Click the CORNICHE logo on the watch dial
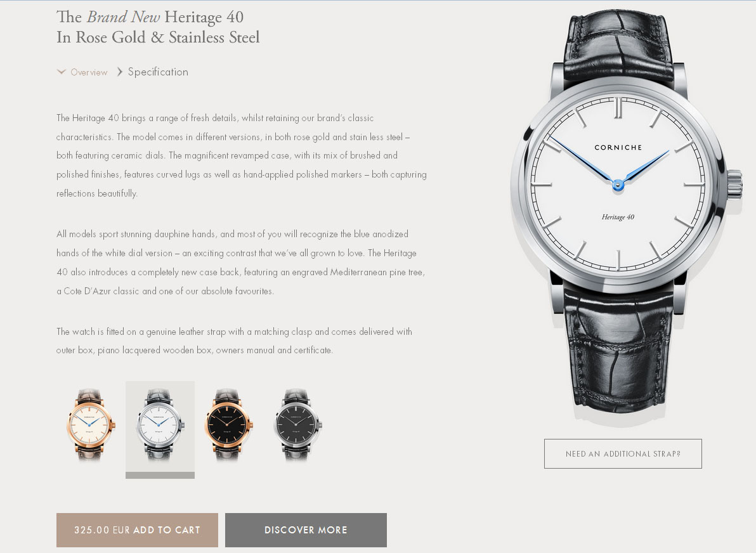Viewport: 756px width, 553px height. 618,148
